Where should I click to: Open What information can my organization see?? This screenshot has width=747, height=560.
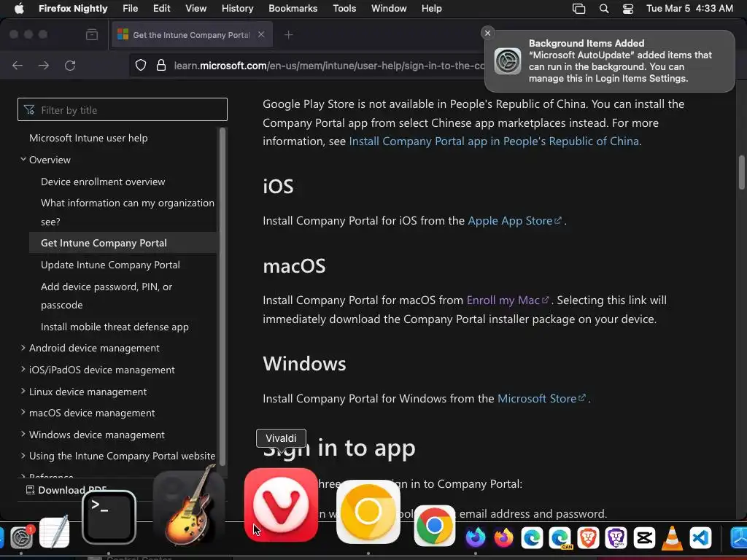128,212
